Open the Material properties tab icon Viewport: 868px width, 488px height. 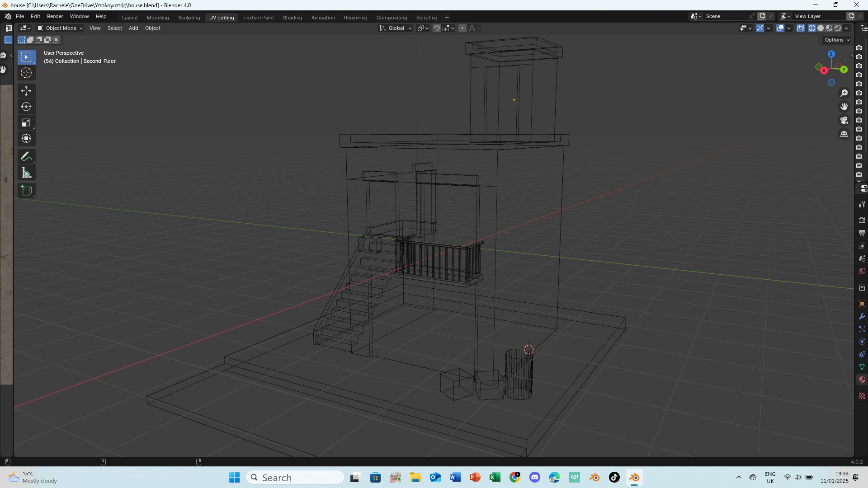(862, 380)
